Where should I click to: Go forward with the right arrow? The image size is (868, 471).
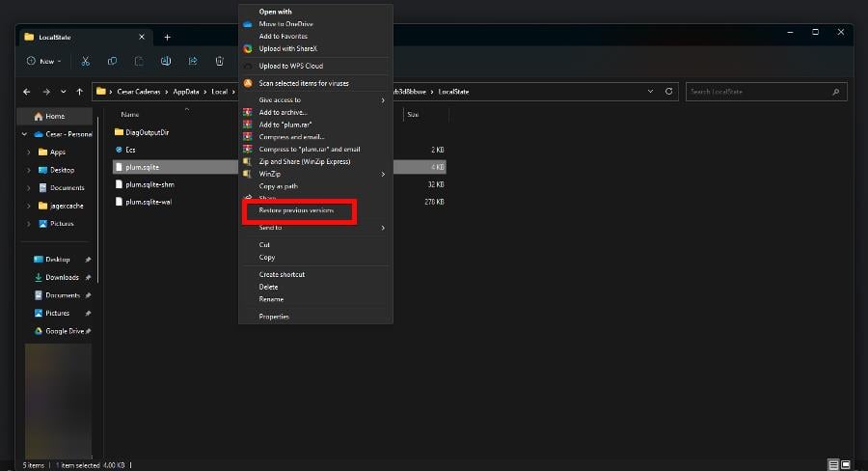point(46,92)
